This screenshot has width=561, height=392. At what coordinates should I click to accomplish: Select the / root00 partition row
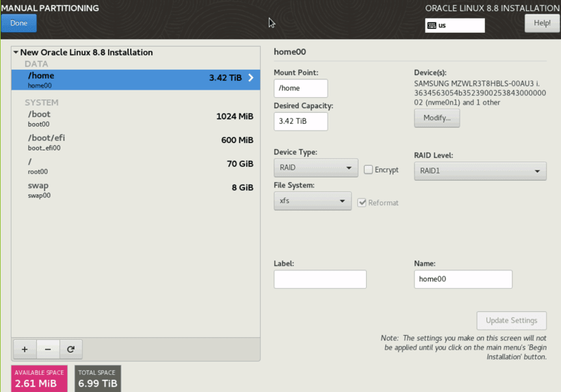tap(135, 166)
